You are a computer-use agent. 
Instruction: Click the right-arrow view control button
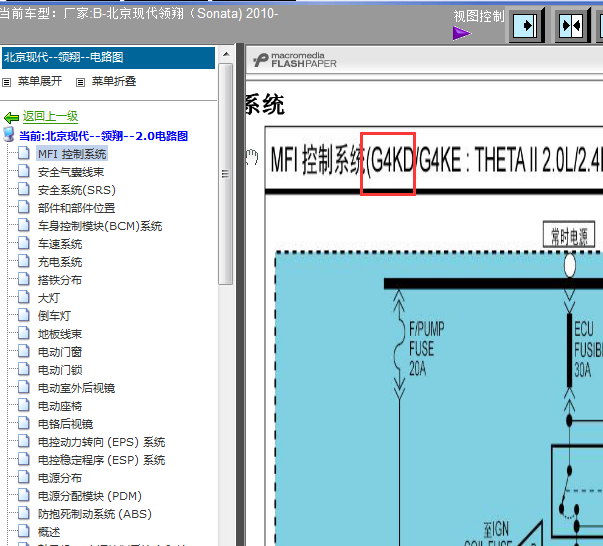click(x=526, y=25)
